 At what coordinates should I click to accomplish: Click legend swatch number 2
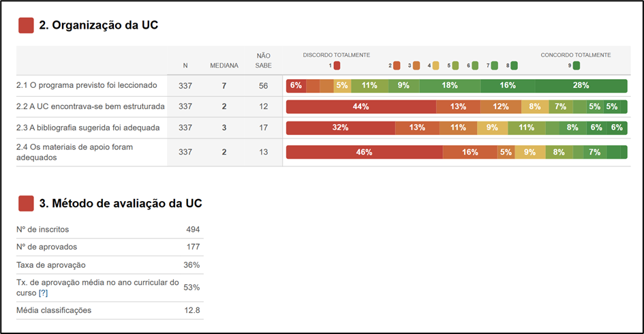(x=397, y=65)
